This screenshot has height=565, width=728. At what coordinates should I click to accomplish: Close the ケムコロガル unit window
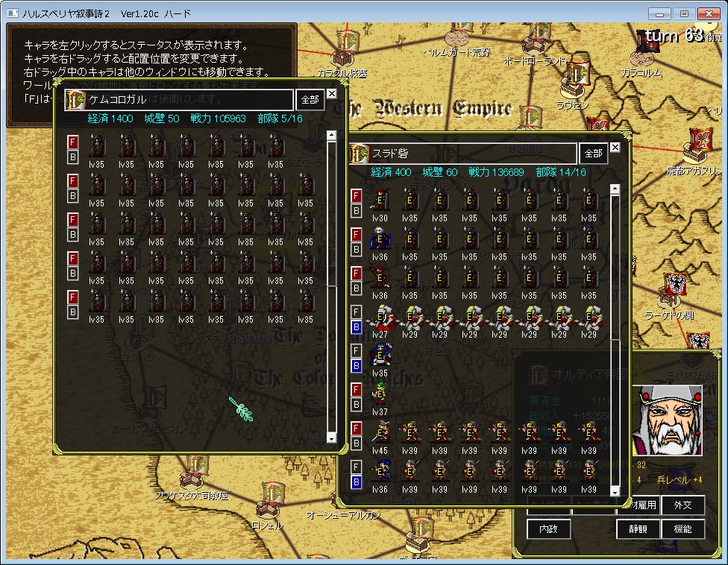point(331,94)
